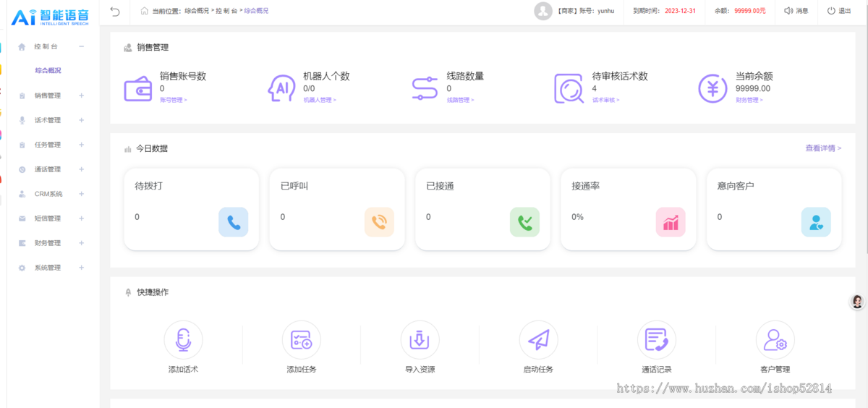The image size is (868, 408).
Task: Click the checklist icon for 添加任务
Action: click(x=301, y=339)
